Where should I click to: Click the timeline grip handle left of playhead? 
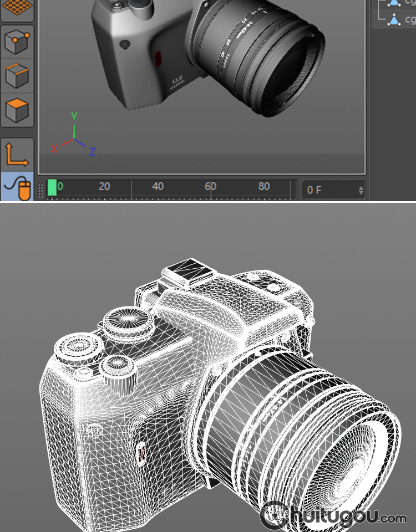click(40, 190)
